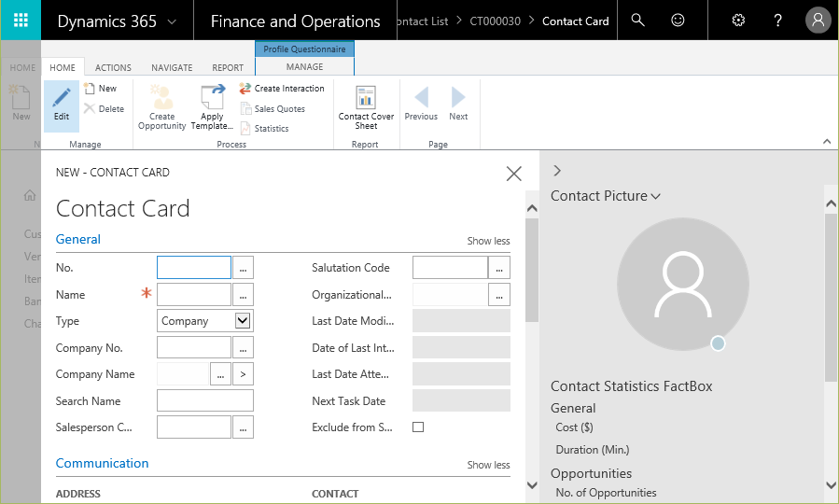Open lookup for Salutation Code field

pyautogui.click(x=499, y=268)
